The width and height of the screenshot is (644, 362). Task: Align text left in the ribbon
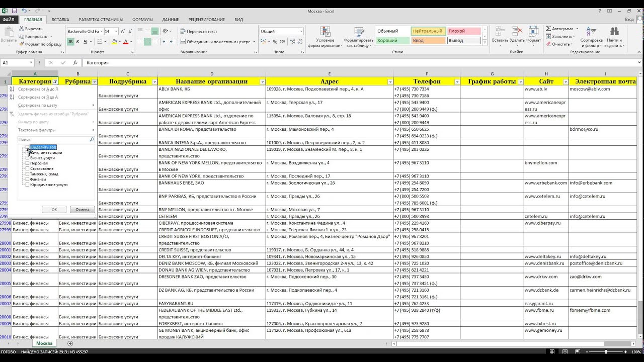(140, 41)
